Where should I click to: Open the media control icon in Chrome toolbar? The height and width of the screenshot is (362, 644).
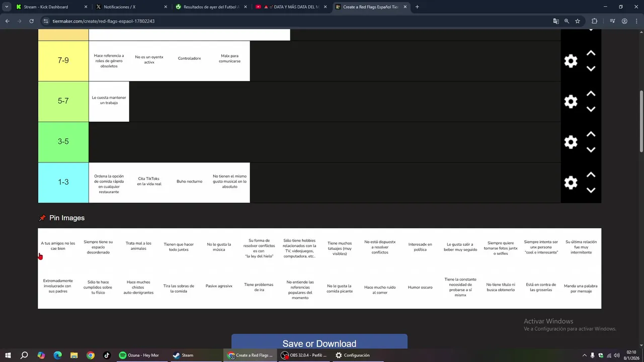click(x=612, y=21)
